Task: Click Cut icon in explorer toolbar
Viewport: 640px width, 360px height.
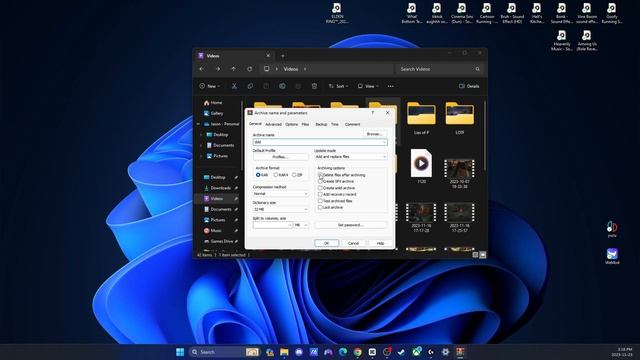Action: coord(234,86)
